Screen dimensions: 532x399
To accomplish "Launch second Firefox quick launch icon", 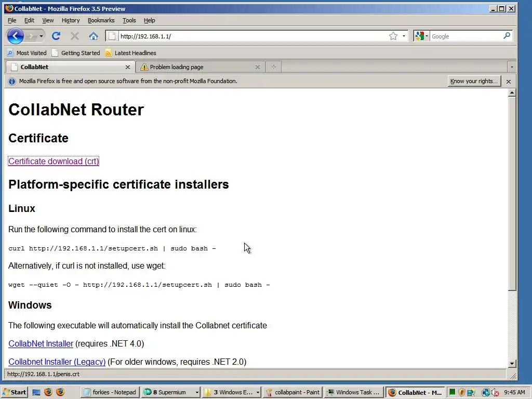I will coord(60,392).
